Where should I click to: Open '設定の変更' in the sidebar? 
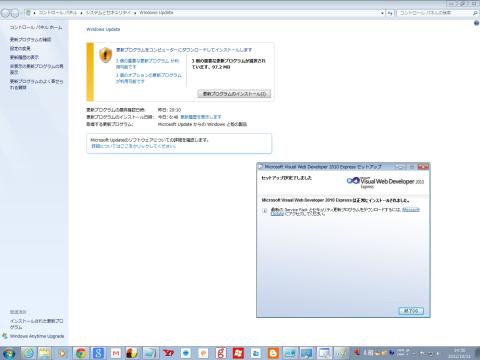(20, 48)
